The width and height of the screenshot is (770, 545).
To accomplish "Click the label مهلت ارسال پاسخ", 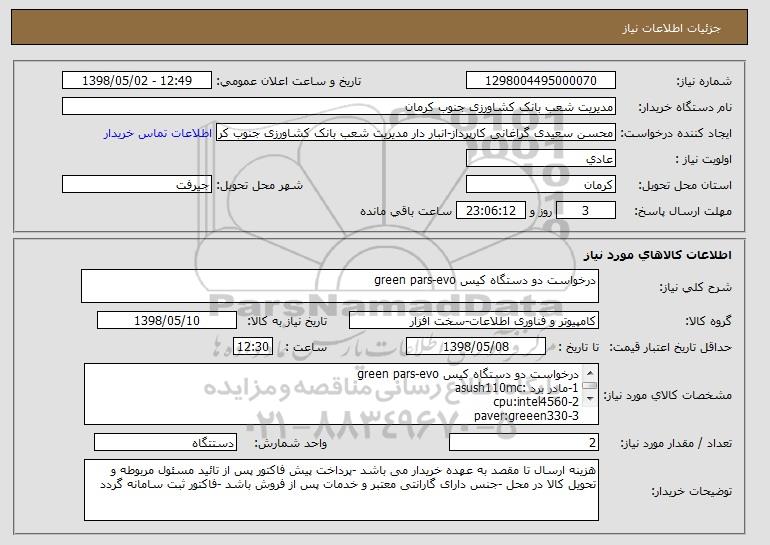I will pyautogui.click(x=683, y=211).
